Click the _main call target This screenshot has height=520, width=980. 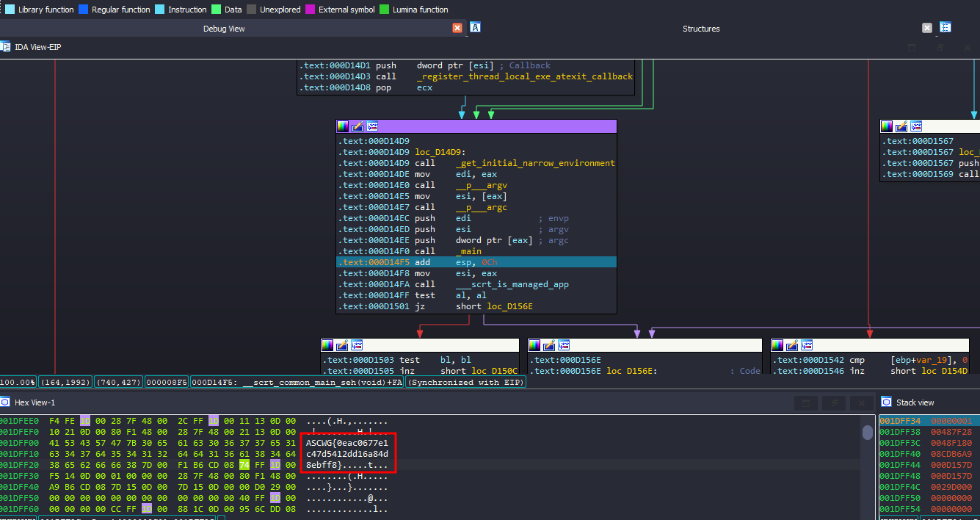[x=470, y=251]
